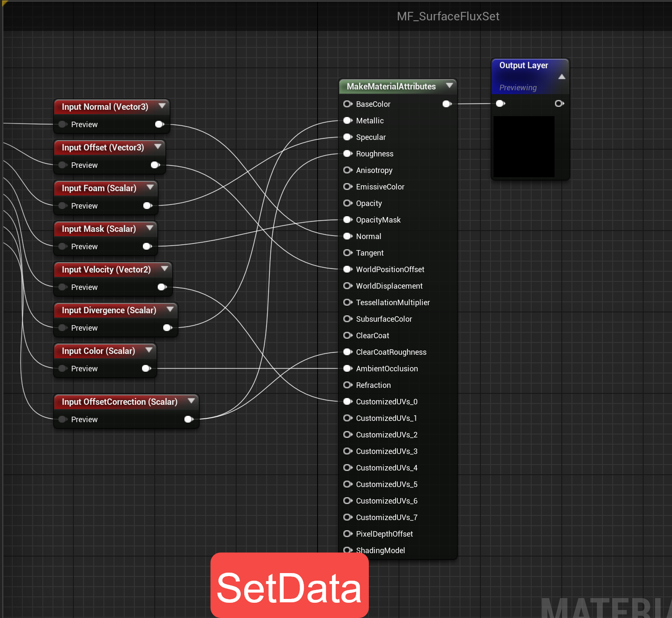Click the BaseColor input pin
The image size is (672, 618).
click(348, 104)
